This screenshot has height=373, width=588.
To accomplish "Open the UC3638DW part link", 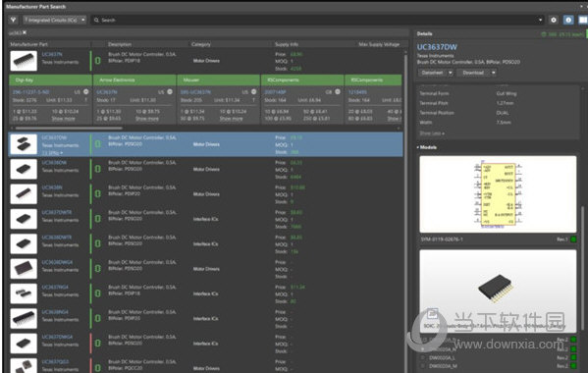I will point(54,163).
